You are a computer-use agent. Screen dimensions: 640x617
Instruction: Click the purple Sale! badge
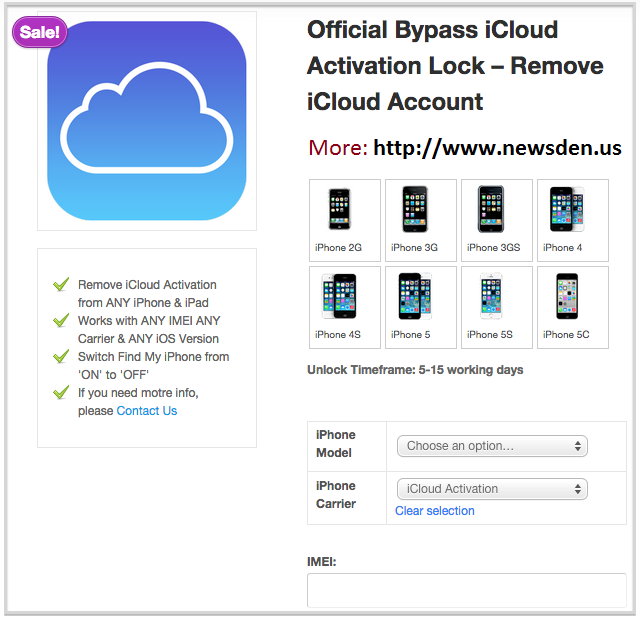40,32
